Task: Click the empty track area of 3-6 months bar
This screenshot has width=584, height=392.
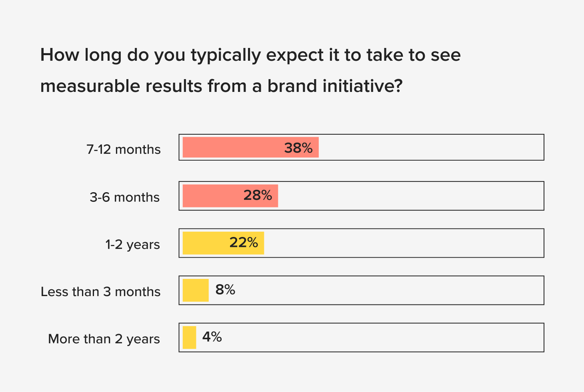Action: 411,196
